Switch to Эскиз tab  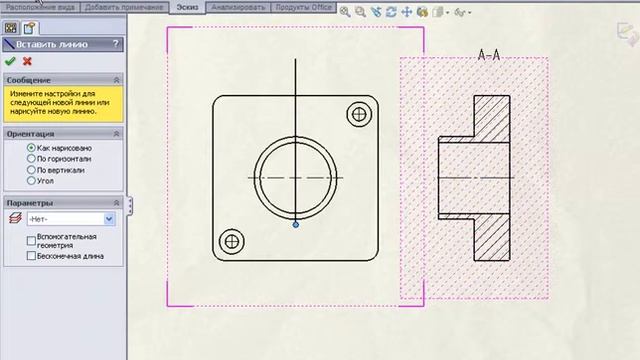point(187,7)
